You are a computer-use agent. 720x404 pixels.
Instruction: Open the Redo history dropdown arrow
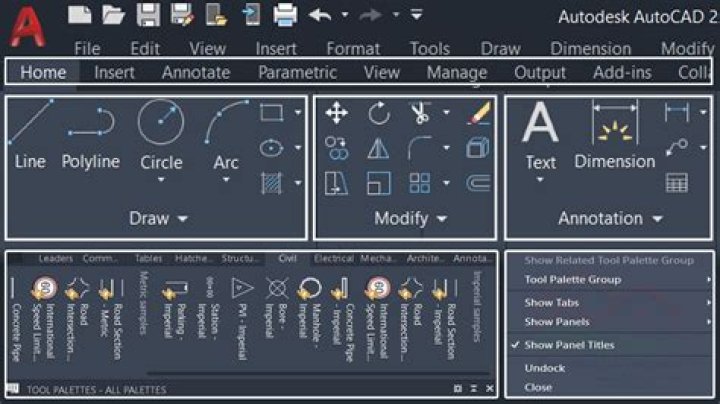coord(396,15)
